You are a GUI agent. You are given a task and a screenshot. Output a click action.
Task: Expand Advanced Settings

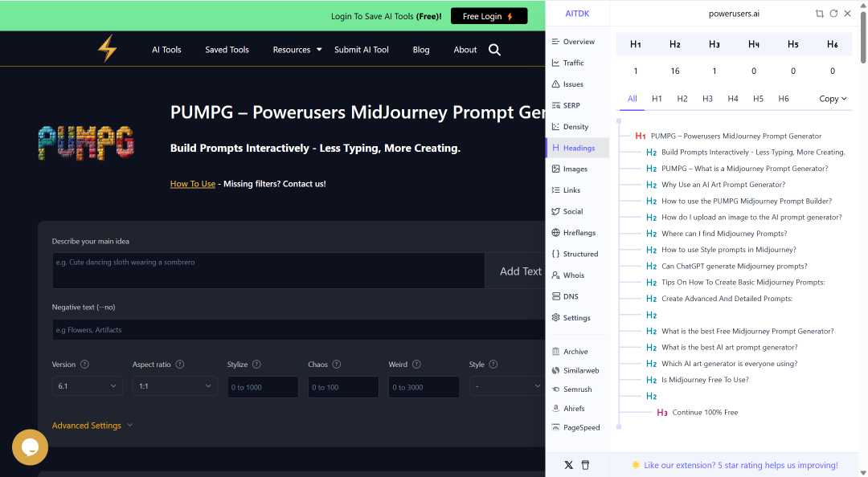click(x=92, y=426)
